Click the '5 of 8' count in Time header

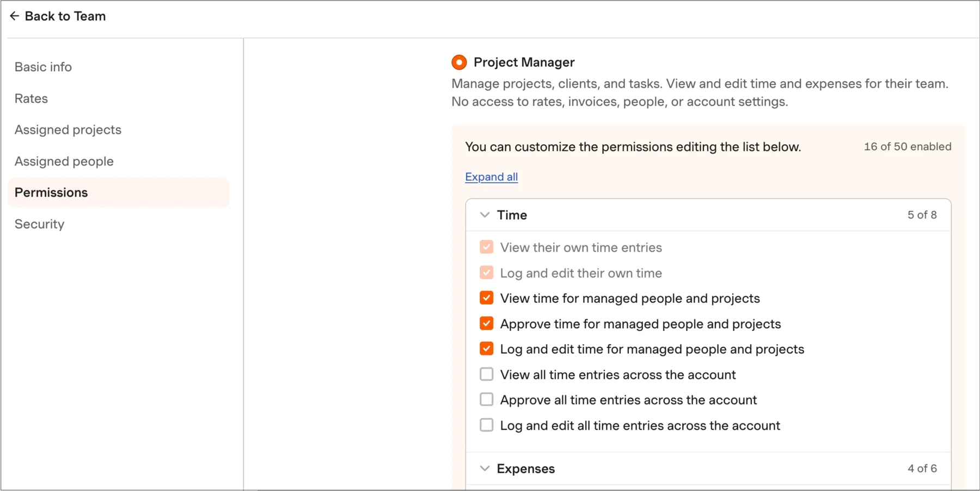point(922,215)
